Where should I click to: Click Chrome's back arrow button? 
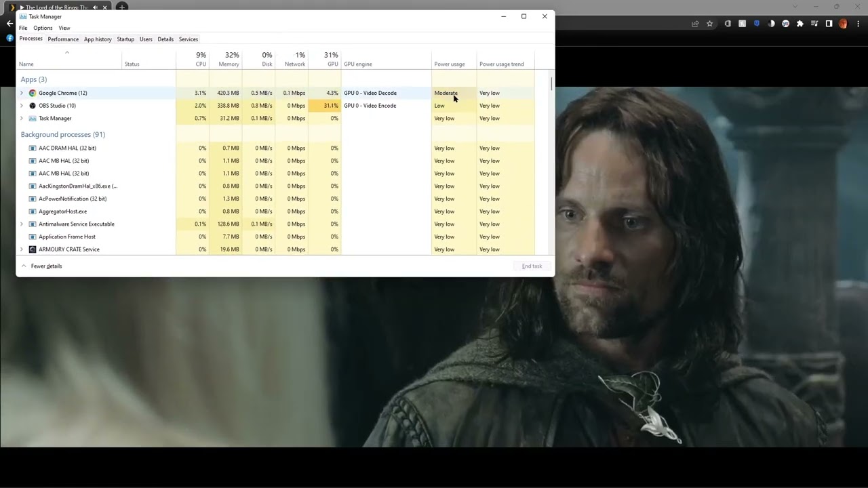(9, 24)
